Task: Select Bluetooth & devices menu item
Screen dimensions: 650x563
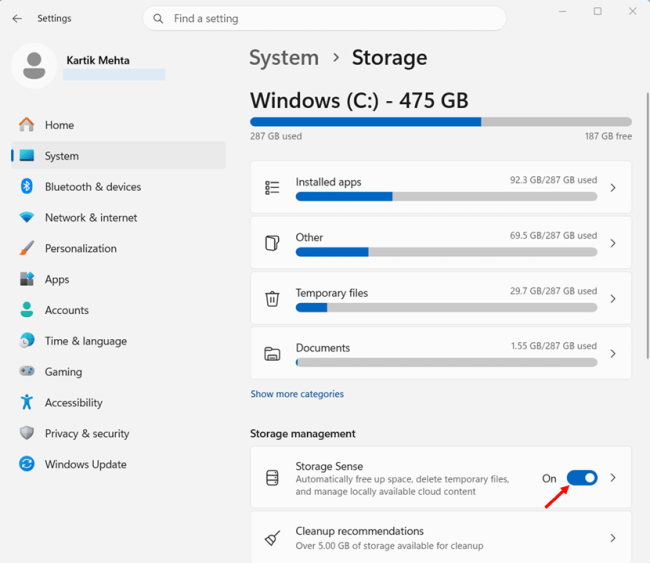Action: tap(119, 187)
